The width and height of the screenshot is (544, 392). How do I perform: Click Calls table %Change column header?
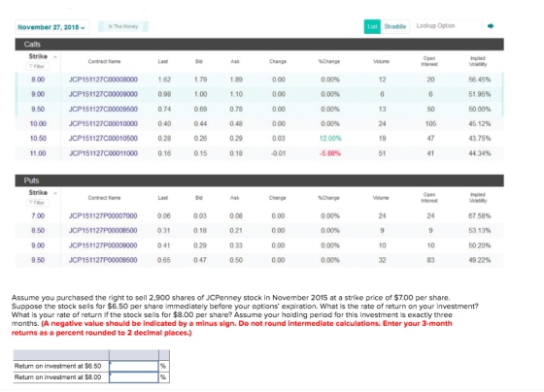click(x=329, y=61)
